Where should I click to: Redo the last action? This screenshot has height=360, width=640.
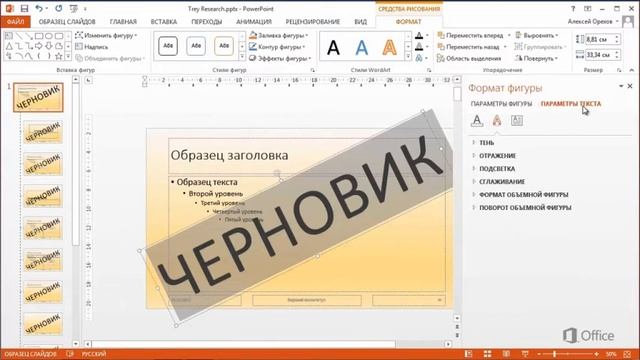59,9
